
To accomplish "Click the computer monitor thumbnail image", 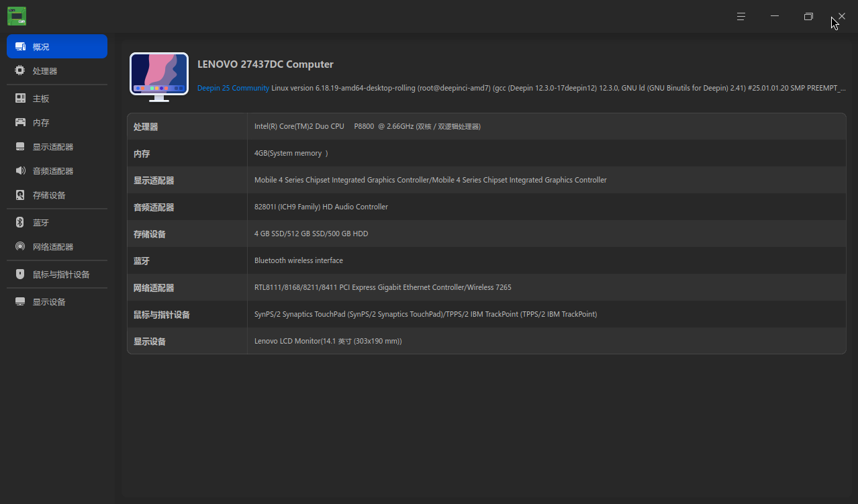I will pos(159,76).
